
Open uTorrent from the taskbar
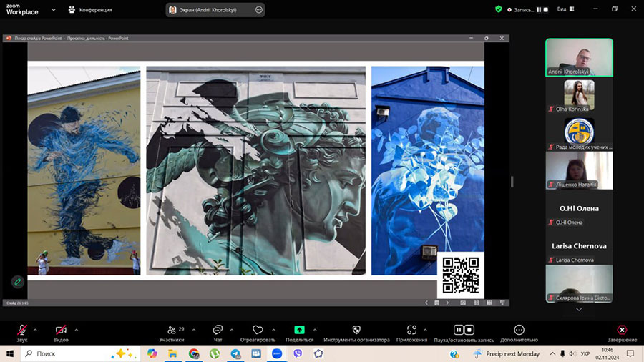pyautogui.click(x=215, y=353)
